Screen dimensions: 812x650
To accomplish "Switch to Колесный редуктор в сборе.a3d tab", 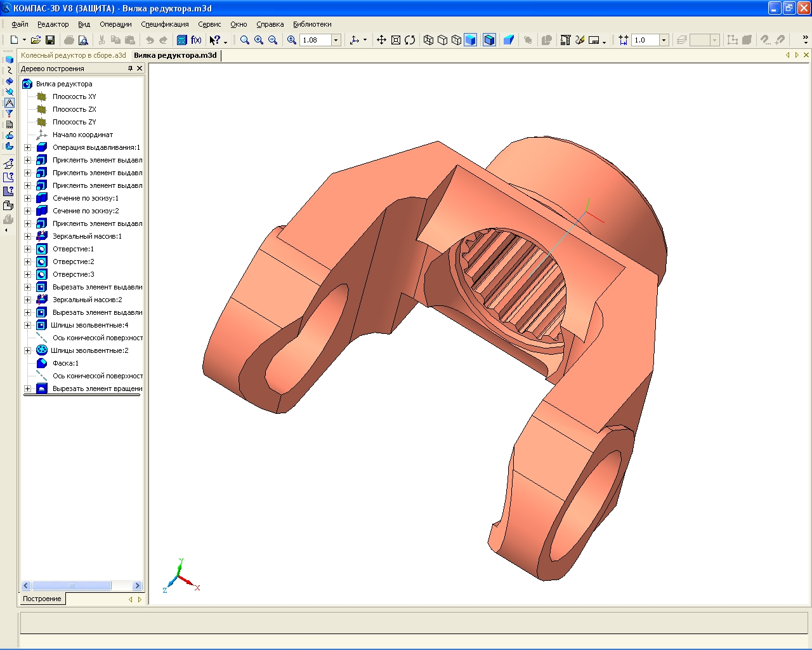I will click(x=74, y=55).
